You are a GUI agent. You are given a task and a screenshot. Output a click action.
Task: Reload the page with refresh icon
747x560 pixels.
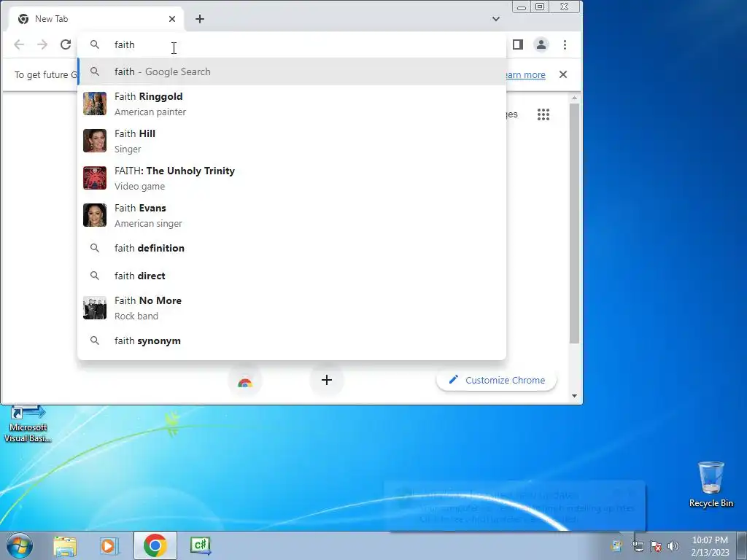66,44
